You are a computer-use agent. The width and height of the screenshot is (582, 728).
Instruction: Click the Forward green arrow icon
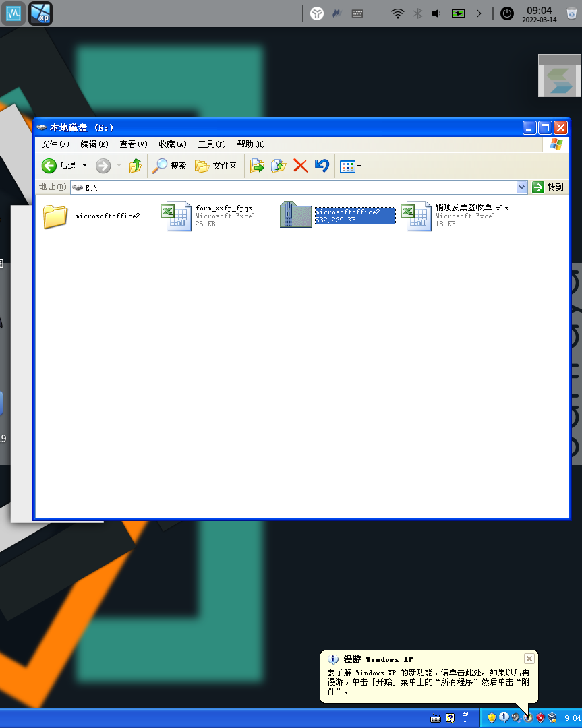[x=103, y=166]
